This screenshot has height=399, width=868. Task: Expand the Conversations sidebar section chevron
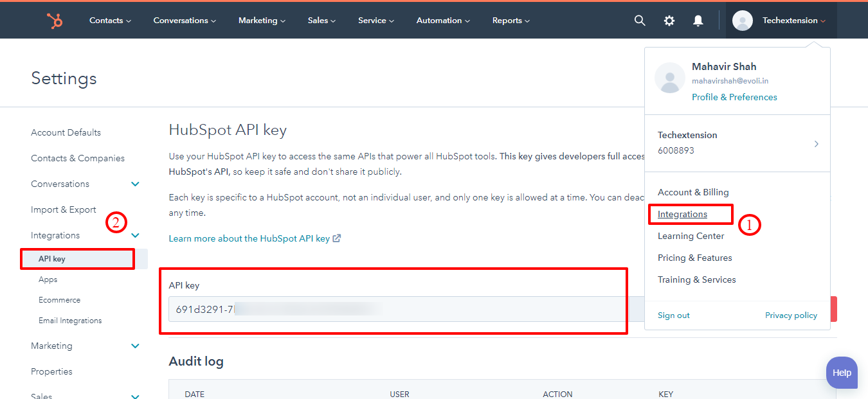coord(136,184)
